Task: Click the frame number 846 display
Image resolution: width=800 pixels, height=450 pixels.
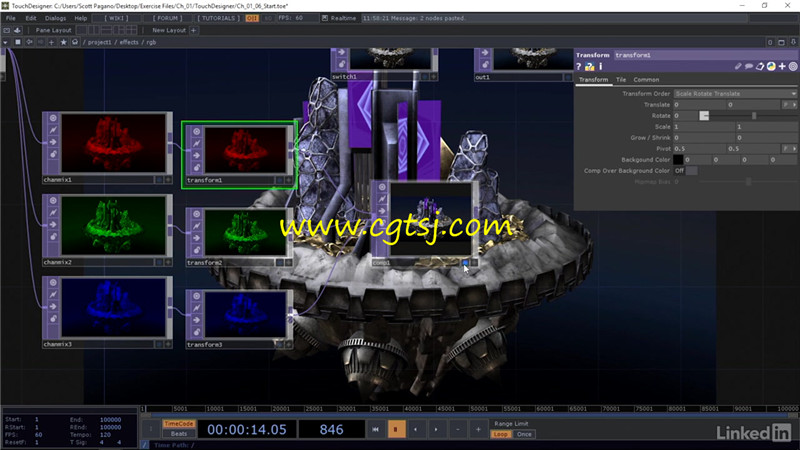Action: pyautogui.click(x=331, y=430)
